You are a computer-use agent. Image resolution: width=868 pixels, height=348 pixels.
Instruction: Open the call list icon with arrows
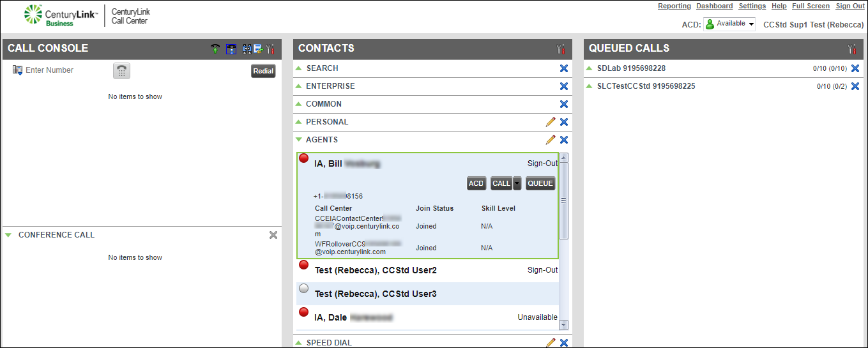click(x=259, y=49)
